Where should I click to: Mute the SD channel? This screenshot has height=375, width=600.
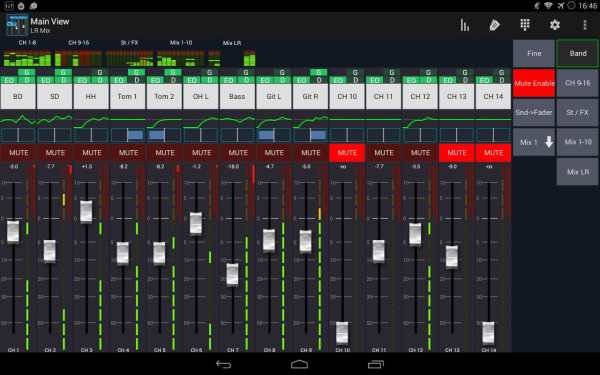pyautogui.click(x=55, y=153)
